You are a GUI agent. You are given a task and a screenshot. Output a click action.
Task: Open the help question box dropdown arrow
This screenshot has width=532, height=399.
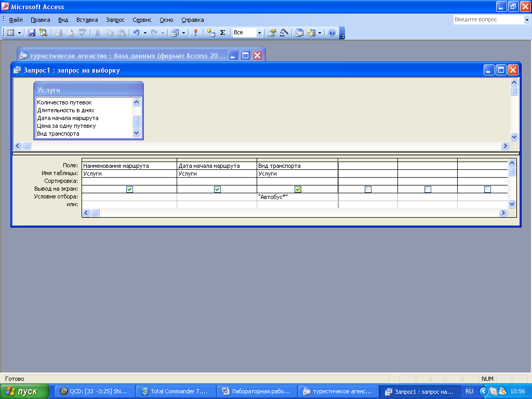(527, 20)
